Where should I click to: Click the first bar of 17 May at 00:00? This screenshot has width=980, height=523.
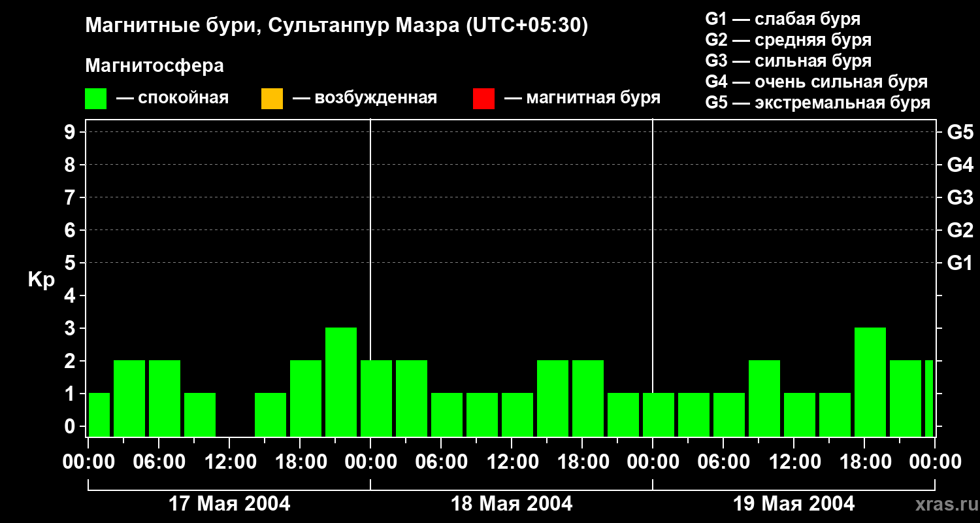click(99, 414)
